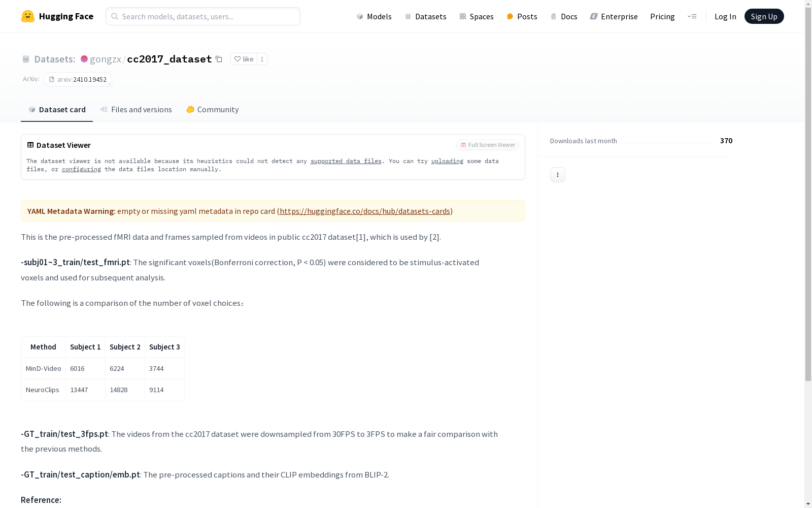Focus the search models input field
The height and width of the screenshot is (508, 812).
(203, 16)
